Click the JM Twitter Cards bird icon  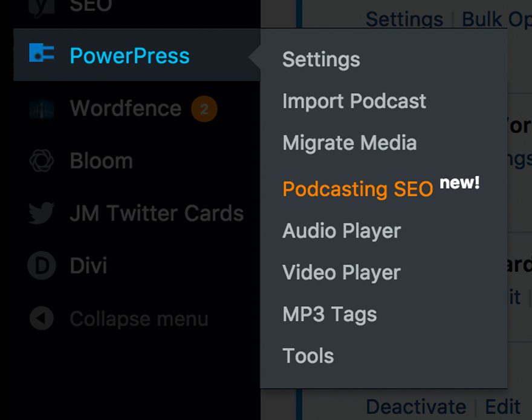(x=40, y=213)
